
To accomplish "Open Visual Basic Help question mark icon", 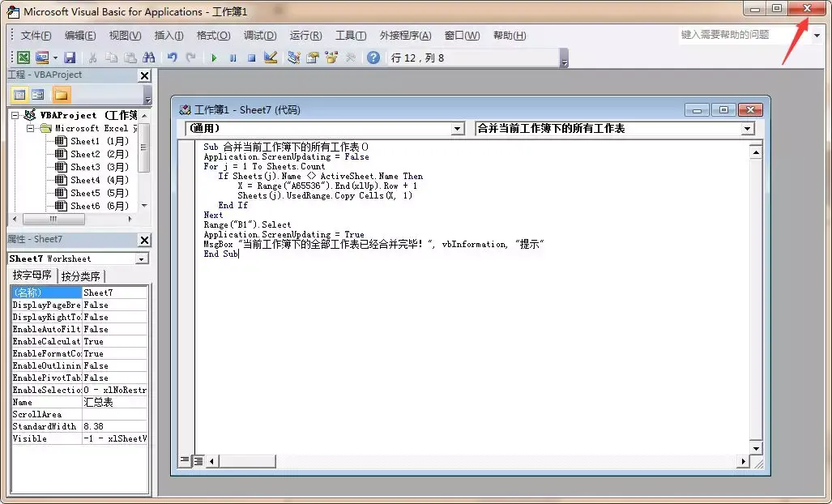I will coord(373,58).
